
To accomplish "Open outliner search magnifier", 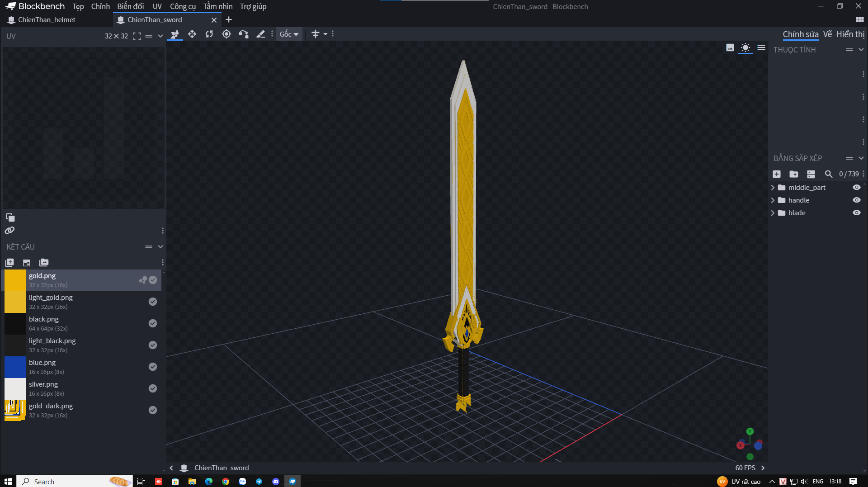I will click(828, 174).
